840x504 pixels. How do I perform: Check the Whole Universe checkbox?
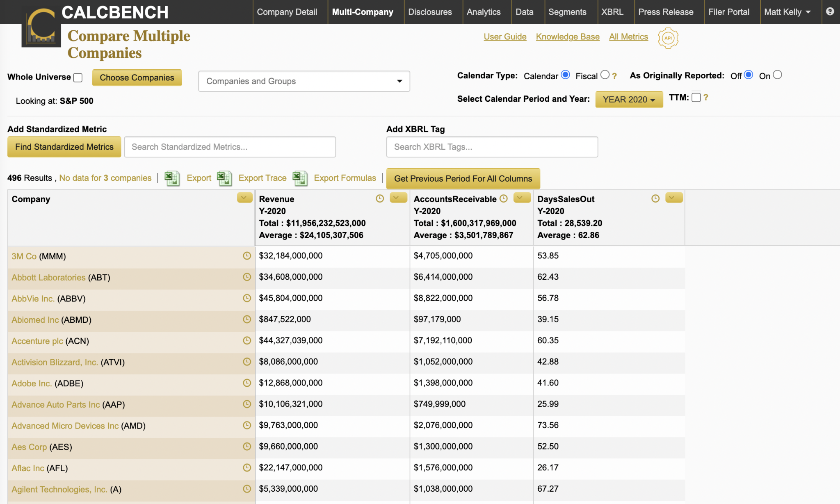(x=78, y=78)
